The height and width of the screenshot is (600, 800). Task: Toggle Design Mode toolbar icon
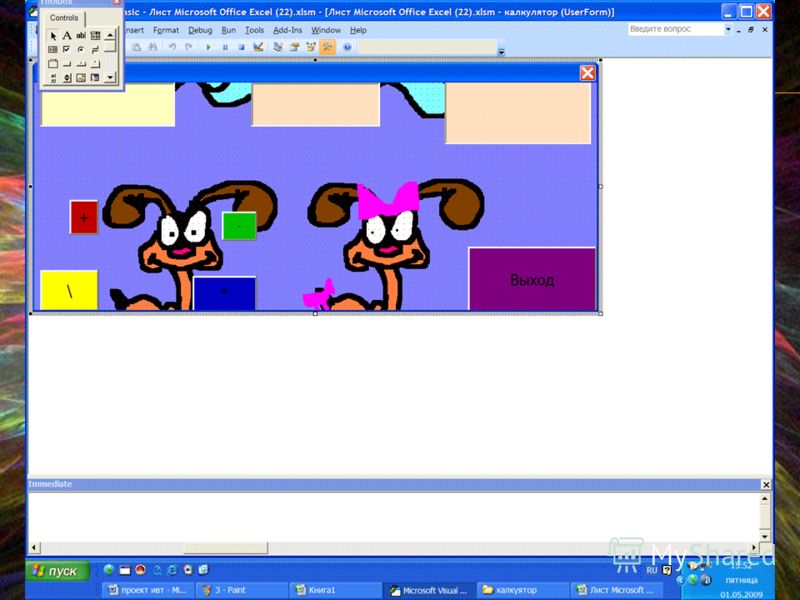258,47
